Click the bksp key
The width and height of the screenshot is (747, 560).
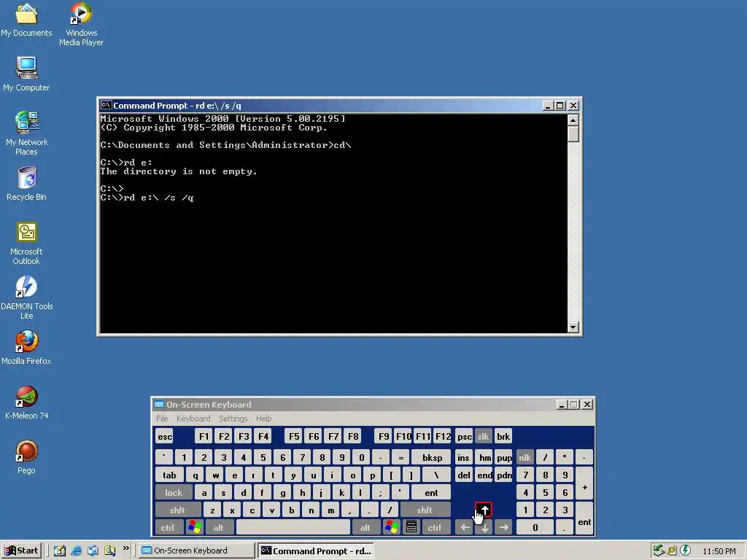click(x=432, y=458)
